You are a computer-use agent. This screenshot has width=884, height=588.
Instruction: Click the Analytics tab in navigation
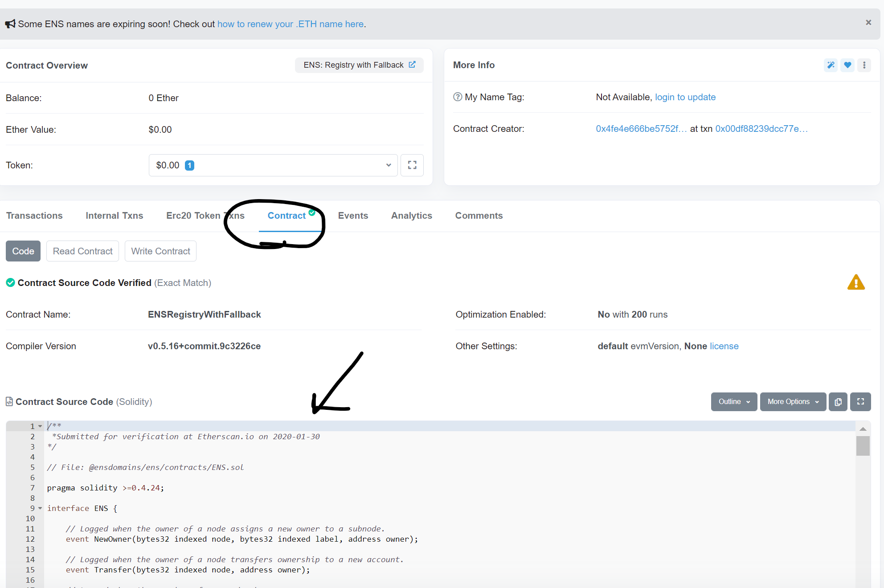pyautogui.click(x=412, y=216)
